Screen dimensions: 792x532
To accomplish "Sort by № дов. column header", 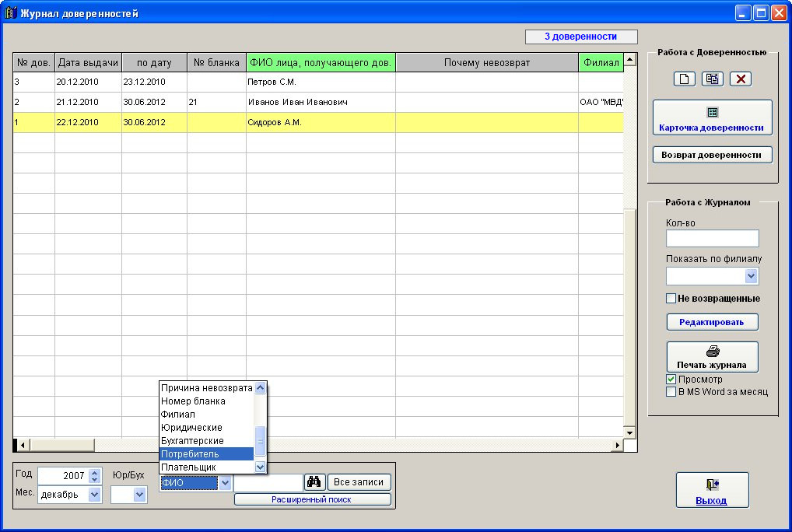I will [33, 62].
